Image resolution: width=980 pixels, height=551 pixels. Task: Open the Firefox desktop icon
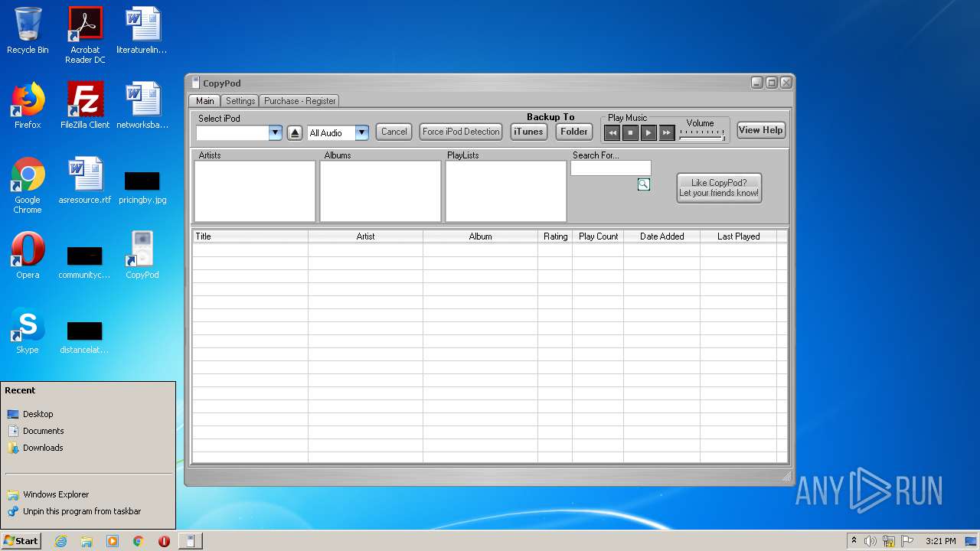pos(28,106)
